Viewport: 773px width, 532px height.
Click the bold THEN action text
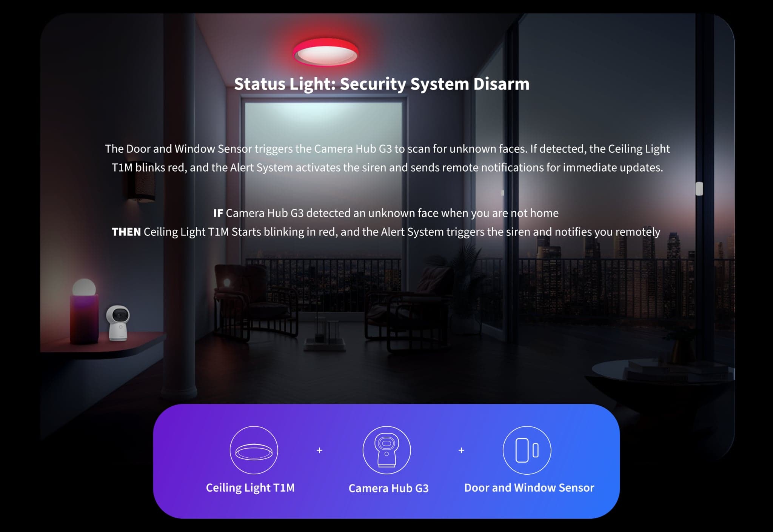[x=126, y=232]
